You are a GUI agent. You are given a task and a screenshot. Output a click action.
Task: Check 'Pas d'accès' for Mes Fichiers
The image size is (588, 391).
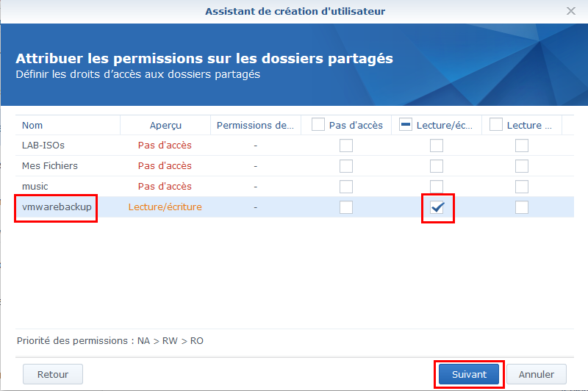345,166
